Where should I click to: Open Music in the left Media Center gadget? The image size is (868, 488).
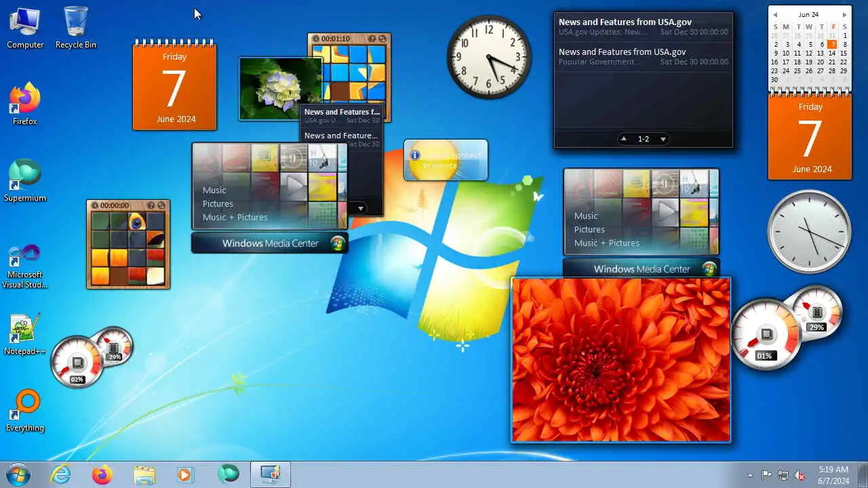(214, 190)
